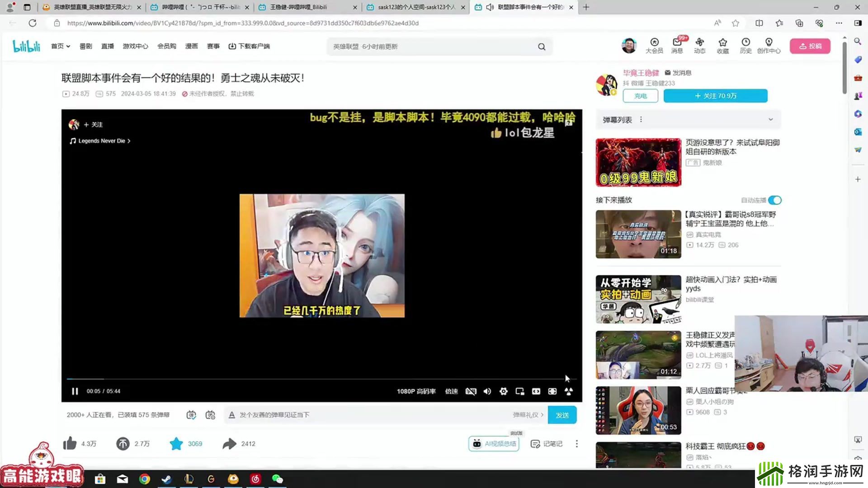
Task: Favorite the video via the star icon
Action: (x=176, y=444)
